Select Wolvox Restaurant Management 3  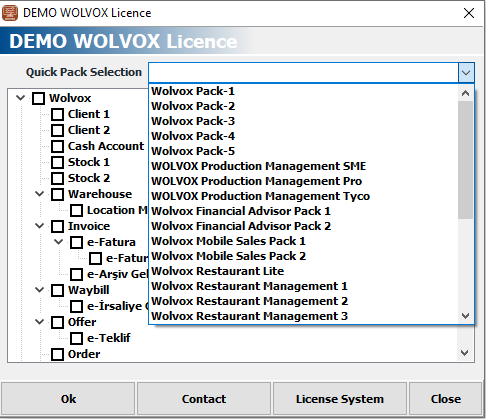point(303,316)
